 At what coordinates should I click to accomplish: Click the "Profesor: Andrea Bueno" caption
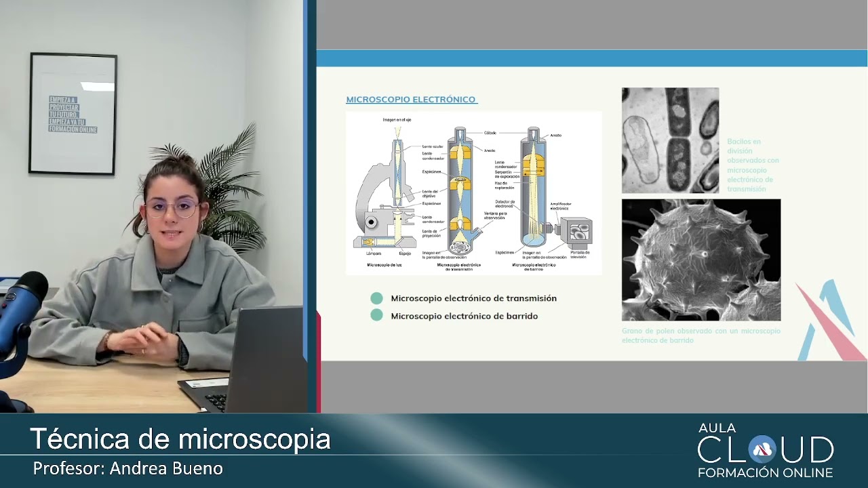tap(127, 468)
